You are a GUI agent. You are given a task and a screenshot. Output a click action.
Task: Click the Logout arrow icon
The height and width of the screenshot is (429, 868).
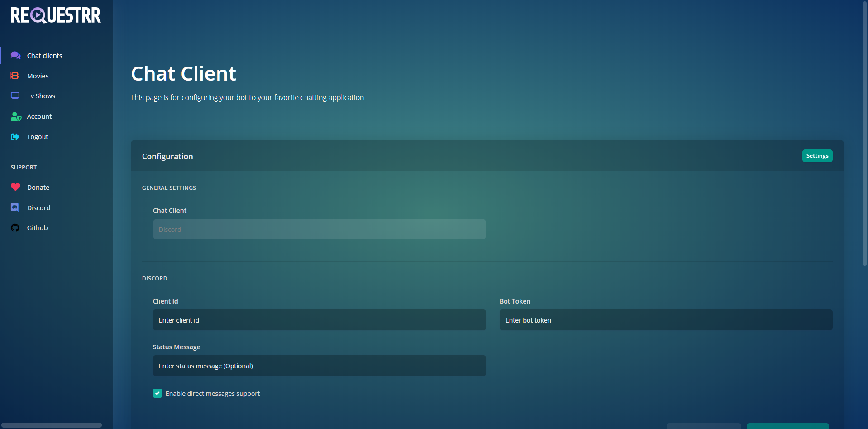(15, 137)
